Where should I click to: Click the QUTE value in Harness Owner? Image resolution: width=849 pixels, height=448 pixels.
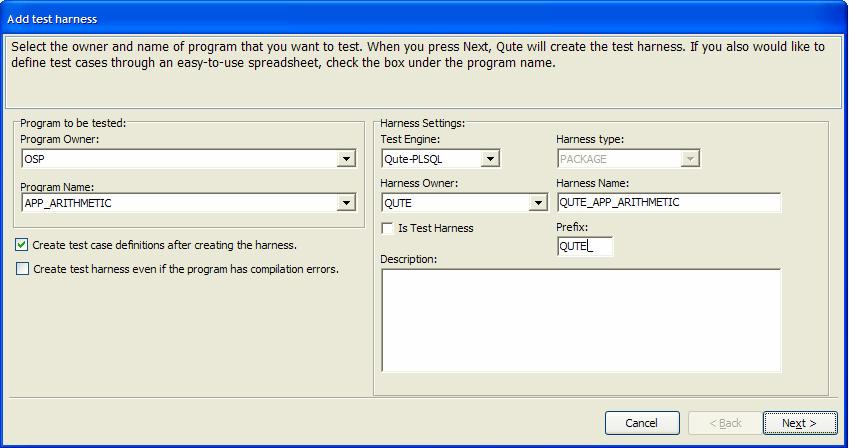[x=398, y=203]
